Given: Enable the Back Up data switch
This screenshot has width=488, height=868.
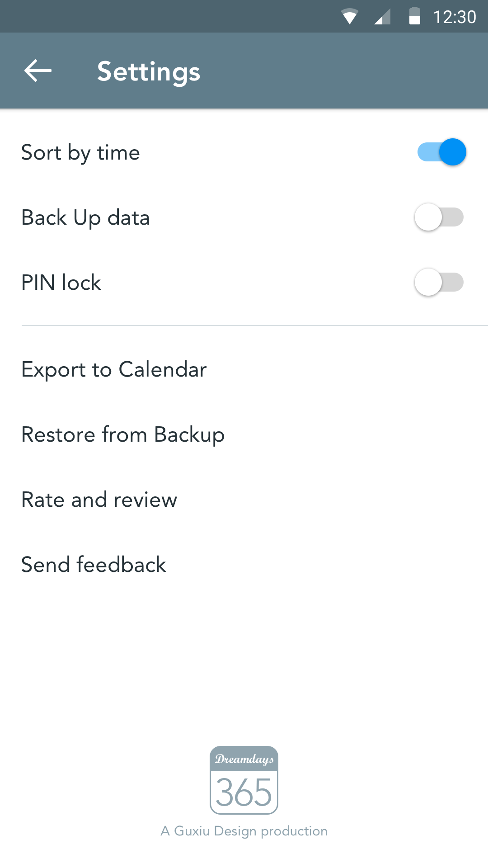Looking at the screenshot, I should point(439,217).
